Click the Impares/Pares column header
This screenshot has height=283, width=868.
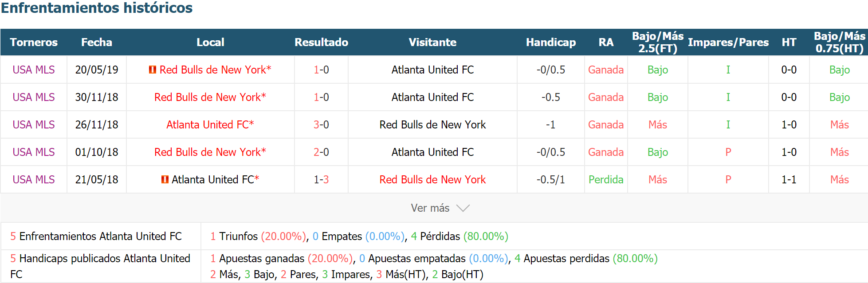coord(728,42)
